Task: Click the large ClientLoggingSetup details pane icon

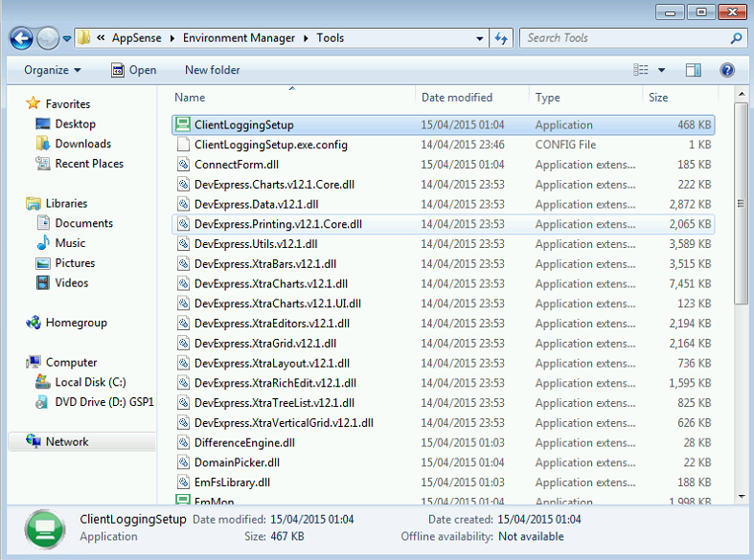Action: tap(45, 528)
